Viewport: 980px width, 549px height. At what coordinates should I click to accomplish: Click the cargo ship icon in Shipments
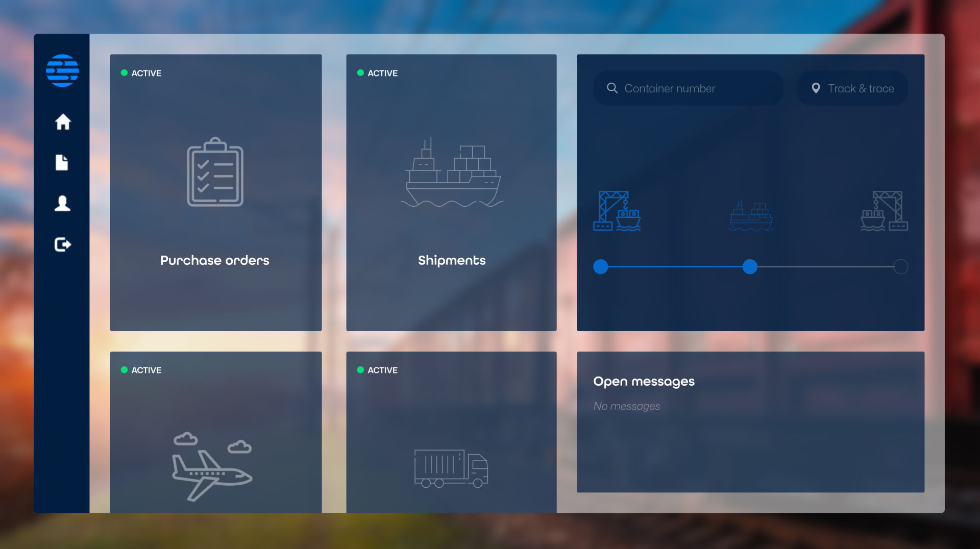pos(452,172)
